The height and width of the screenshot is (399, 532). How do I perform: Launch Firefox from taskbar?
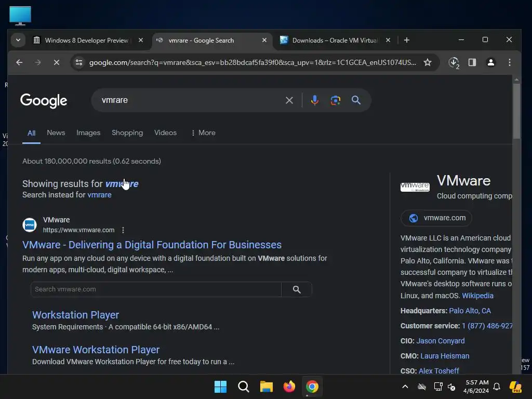point(289,387)
